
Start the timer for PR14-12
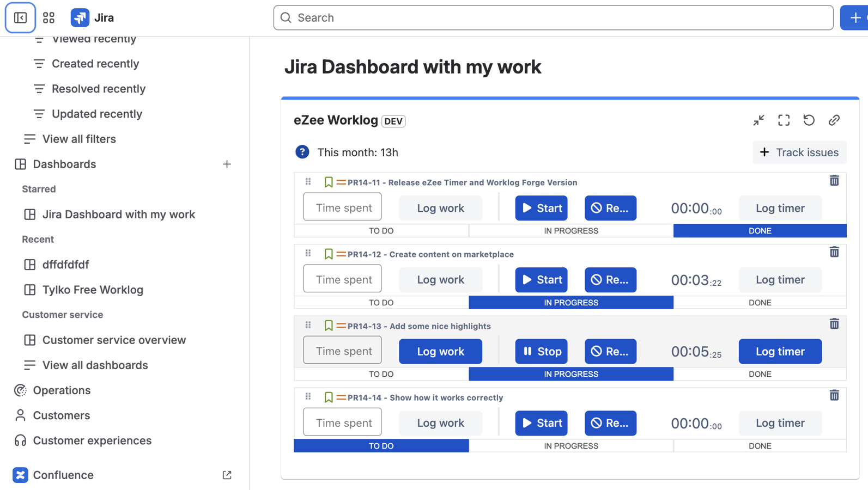point(542,280)
